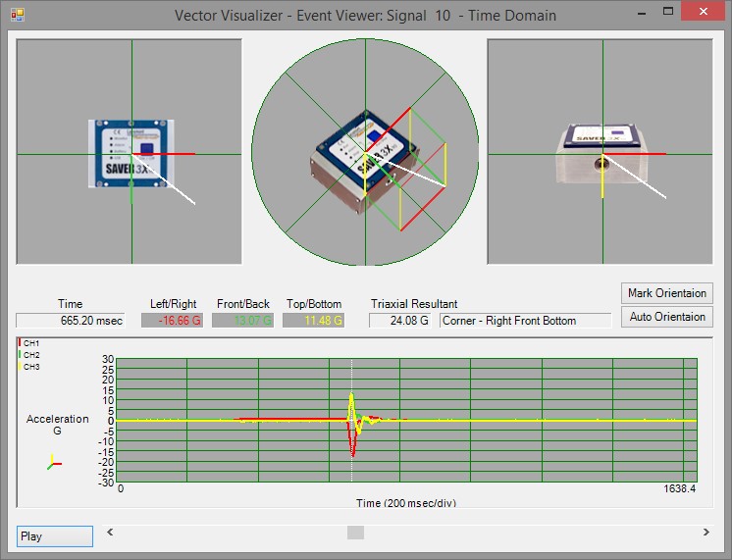Click the CH3 legend entry
Image resolution: width=732 pixels, height=560 pixels.
(x=28, y=367)
